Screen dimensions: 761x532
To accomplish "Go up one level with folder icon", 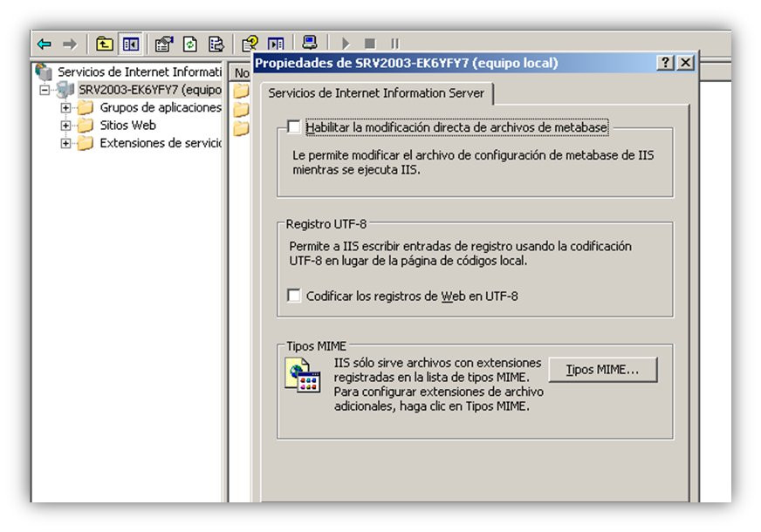I will coord(105,44).
